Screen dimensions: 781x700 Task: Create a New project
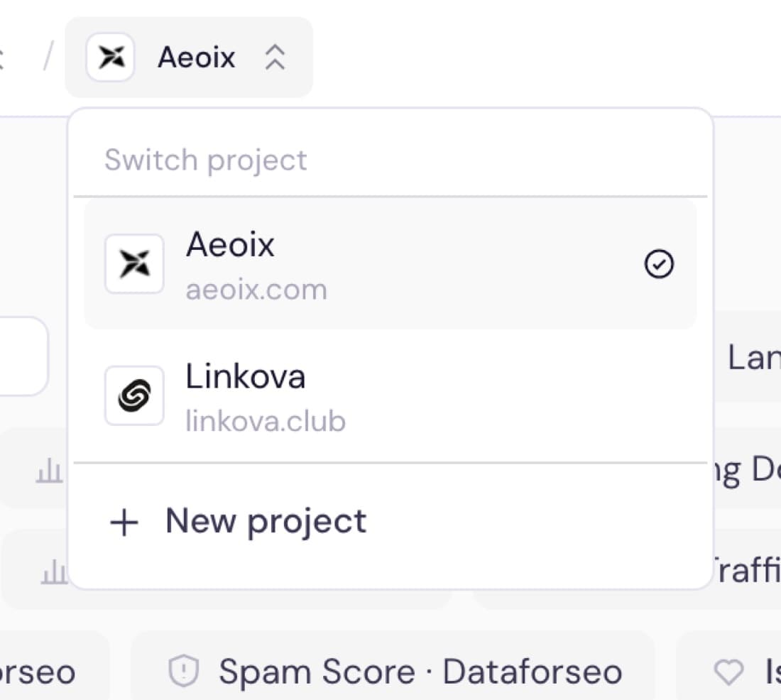pos(390,522)
